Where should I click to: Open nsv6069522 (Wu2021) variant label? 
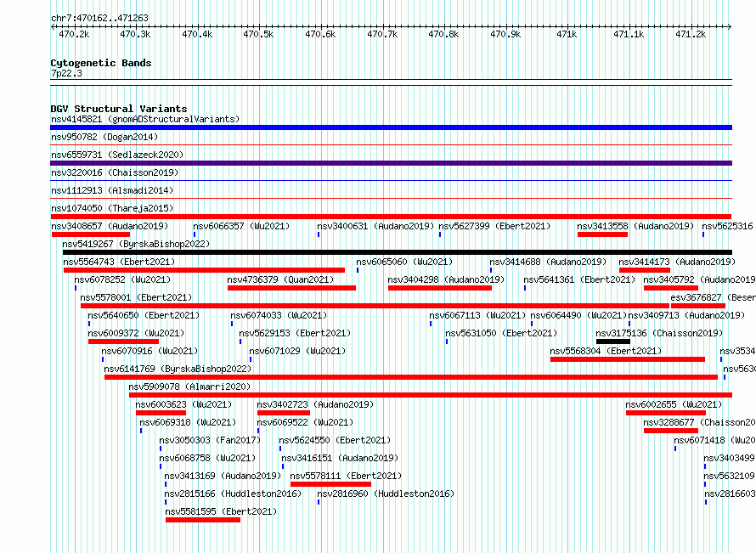point(305,422)
